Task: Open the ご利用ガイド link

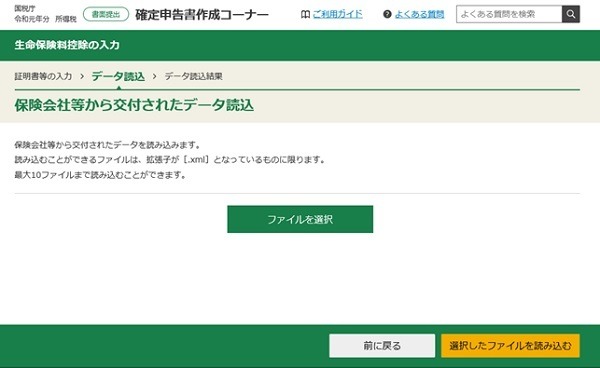Action: [x=338, y=15]
